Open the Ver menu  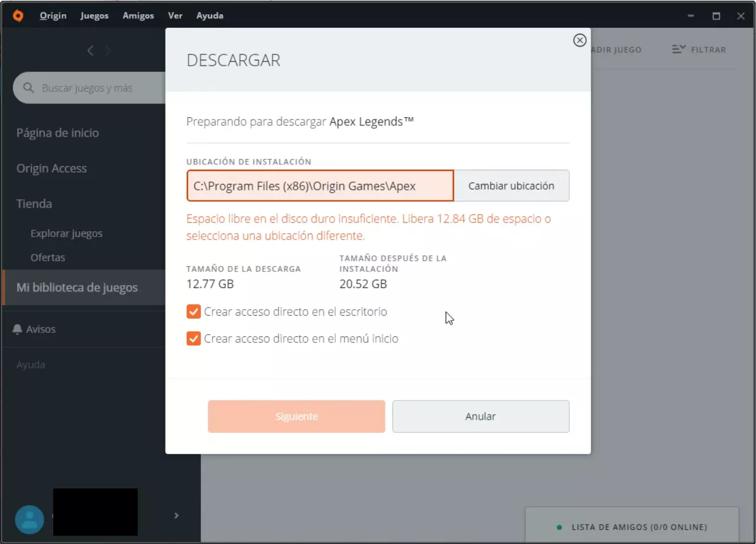click(x=175, y=16)
